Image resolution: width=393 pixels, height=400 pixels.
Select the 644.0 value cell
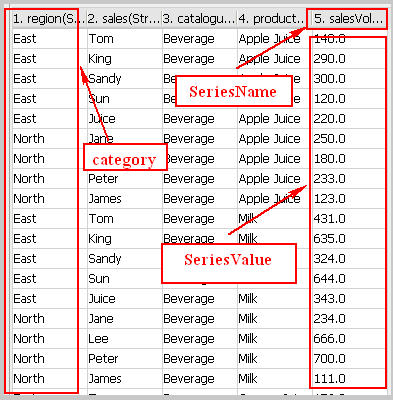pos(349,279)
